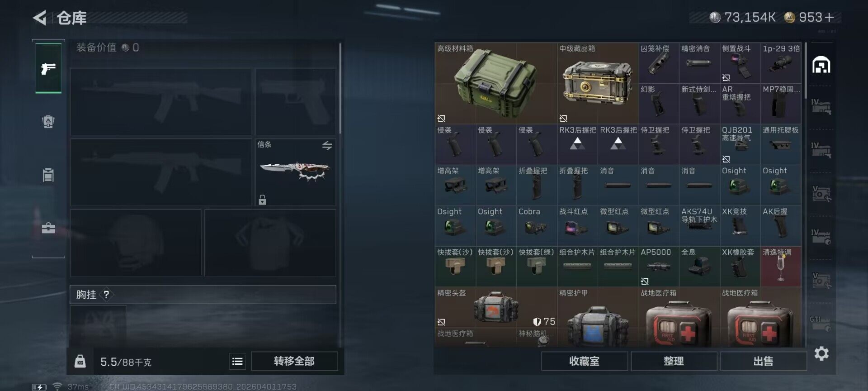Select the briefcase safe box tab
This screenshot has height=391, width=868.
click(48, 228)
